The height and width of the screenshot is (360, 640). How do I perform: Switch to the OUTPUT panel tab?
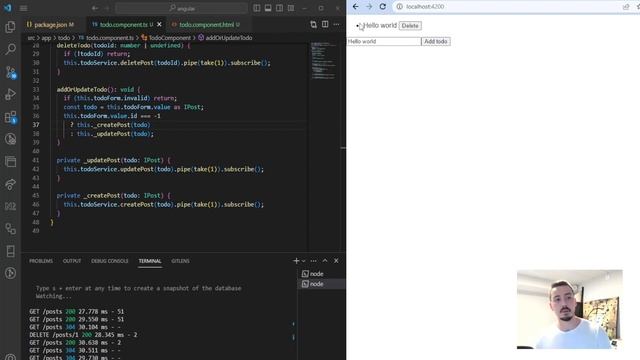tap(72, 261)
